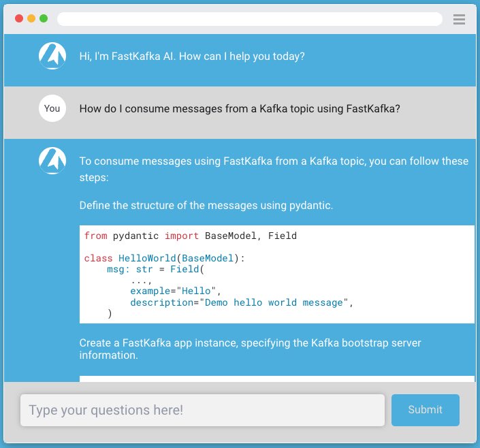Click the "class HelloWorld(BaseModel):" code line
The width and height of the screenshot is (480, 448).
164,258
